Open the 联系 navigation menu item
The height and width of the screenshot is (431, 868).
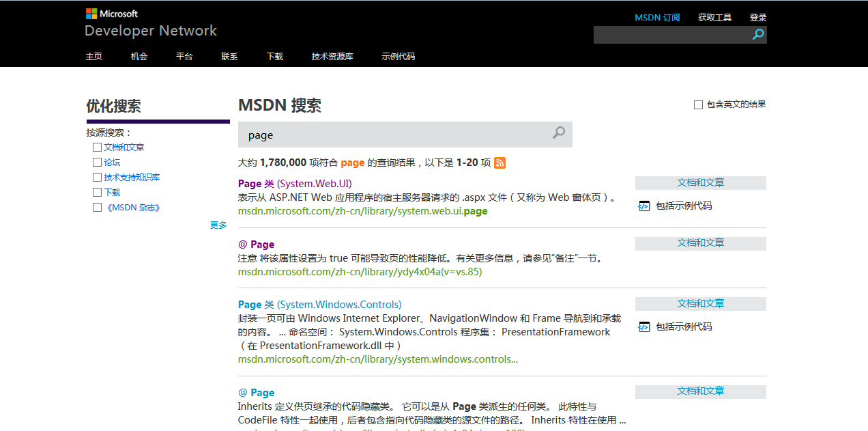click(230, 57)
